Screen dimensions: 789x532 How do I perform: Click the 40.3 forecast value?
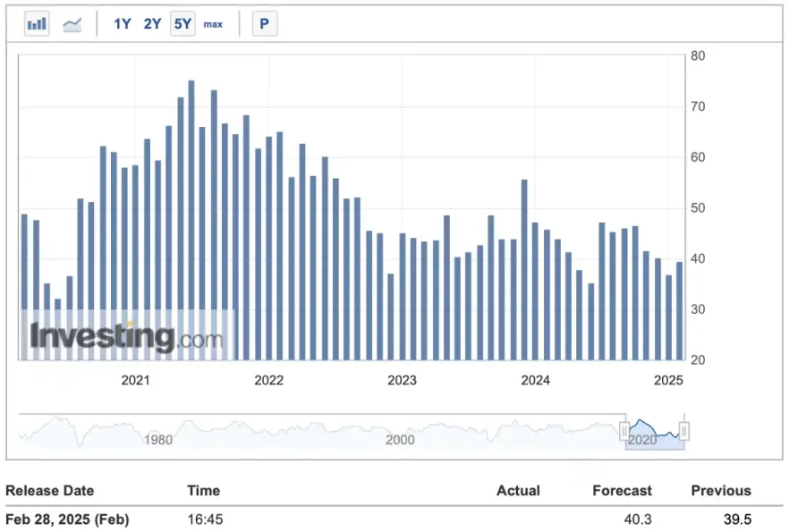pos(639,519)
